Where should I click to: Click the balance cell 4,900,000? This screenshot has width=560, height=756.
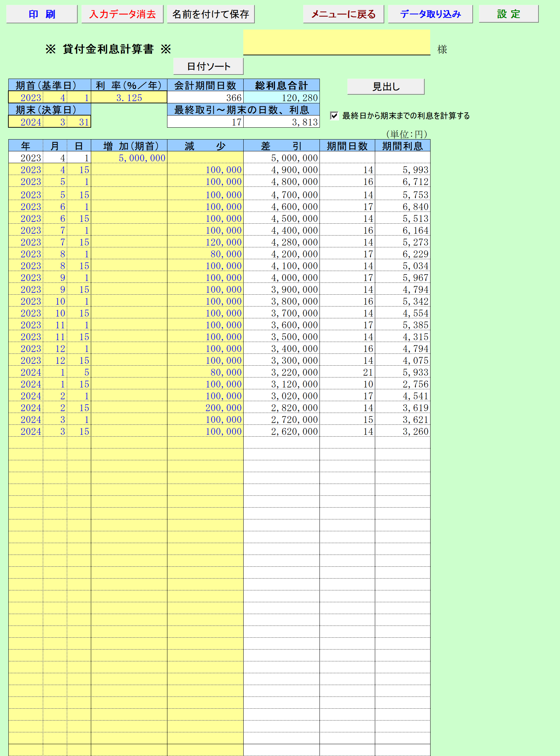[282, 170]
